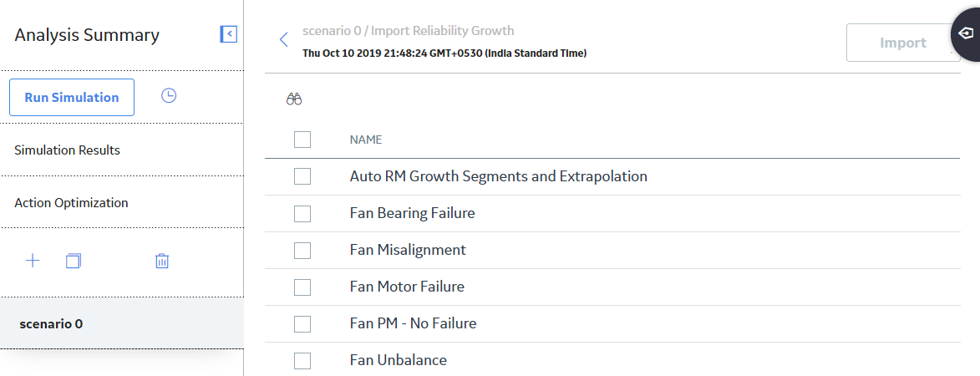The width and height of the screenshot is (980, 376).
Task: Select scenario 0 in the list
Action: coord(122,323)
